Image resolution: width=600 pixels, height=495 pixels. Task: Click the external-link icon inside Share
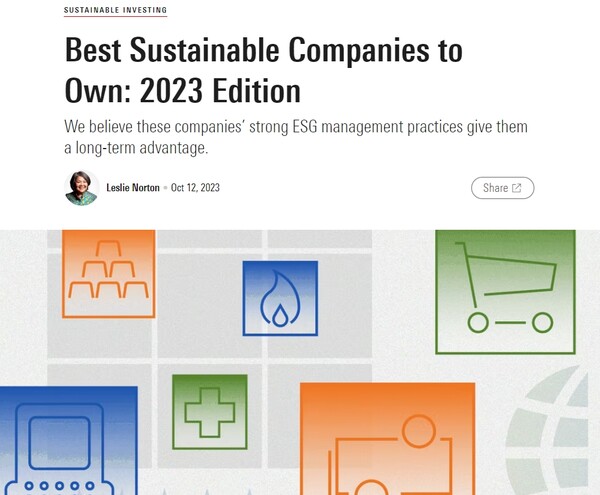pyautogui.click(x=517, y=188)
